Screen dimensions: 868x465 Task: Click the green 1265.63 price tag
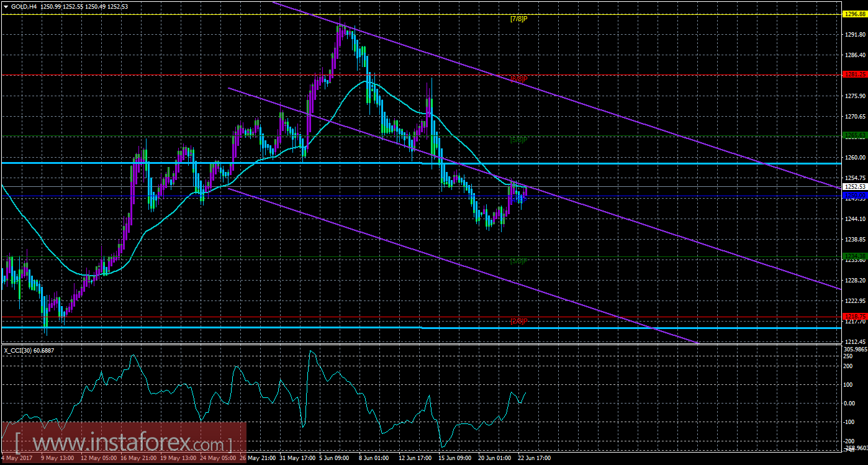click(x=854, y=135)
